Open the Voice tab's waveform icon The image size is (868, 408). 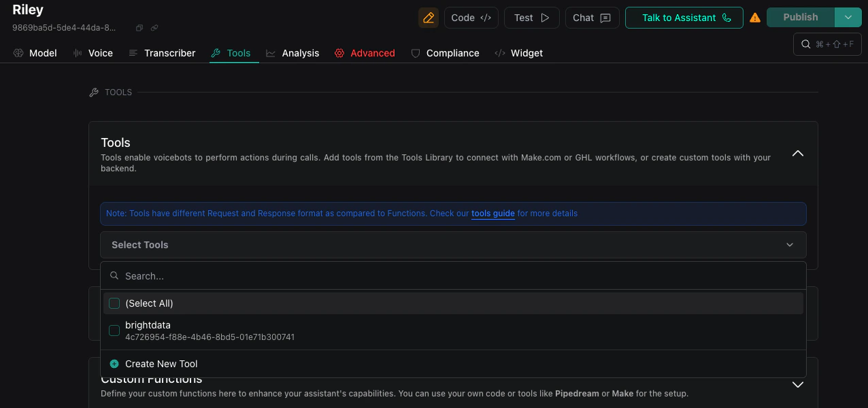point(77,52)
